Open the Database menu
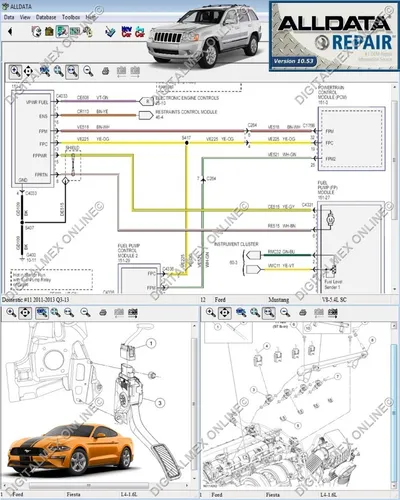 (46, 17)
